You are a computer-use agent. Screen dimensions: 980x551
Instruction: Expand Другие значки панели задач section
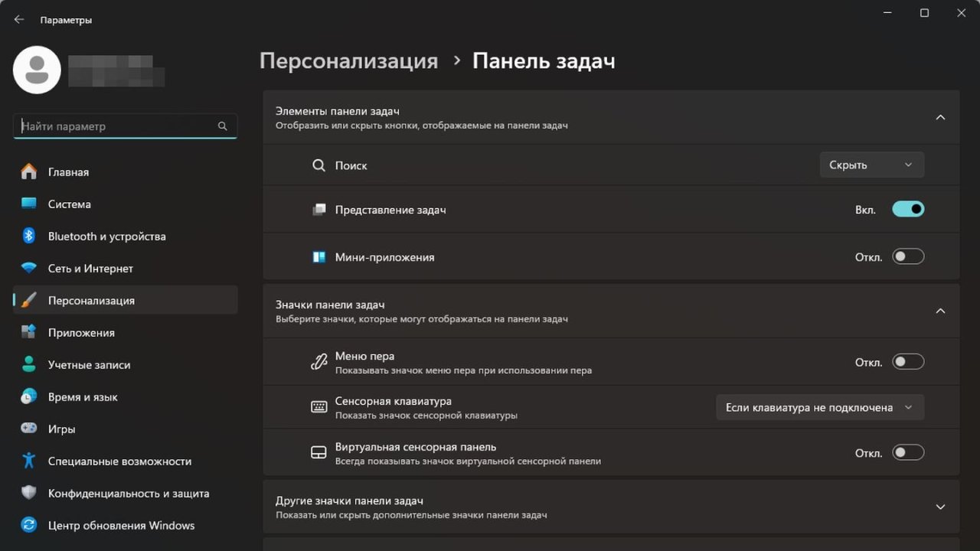(x=940, y=507)
